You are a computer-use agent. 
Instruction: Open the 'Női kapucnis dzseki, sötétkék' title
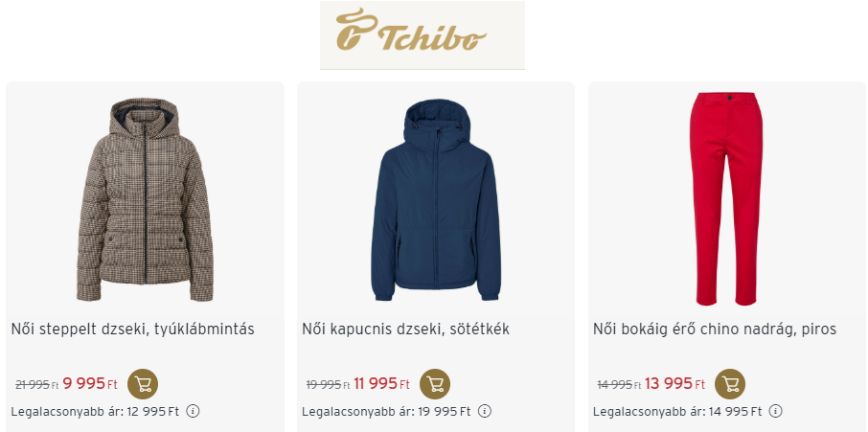(x=406, y=330)
